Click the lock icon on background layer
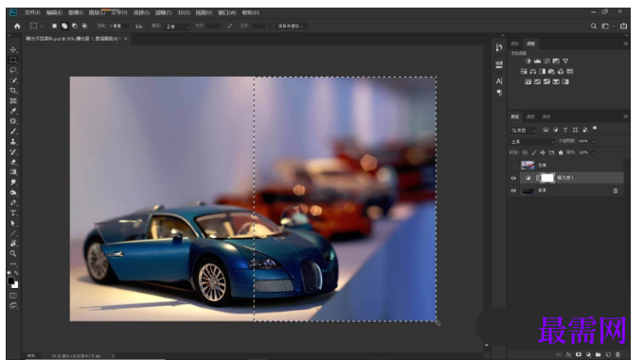644x360 pixels. pyautogui.click(x=616, y=190)
